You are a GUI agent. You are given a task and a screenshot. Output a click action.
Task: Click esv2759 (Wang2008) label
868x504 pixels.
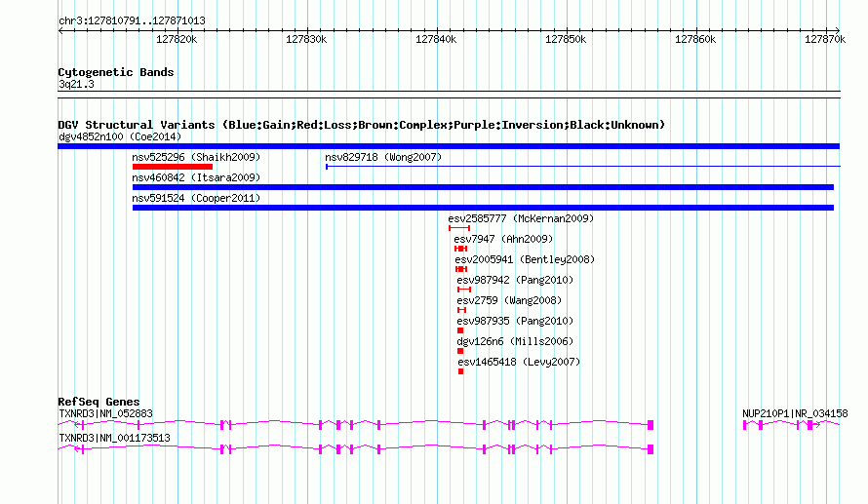[509, 300]
